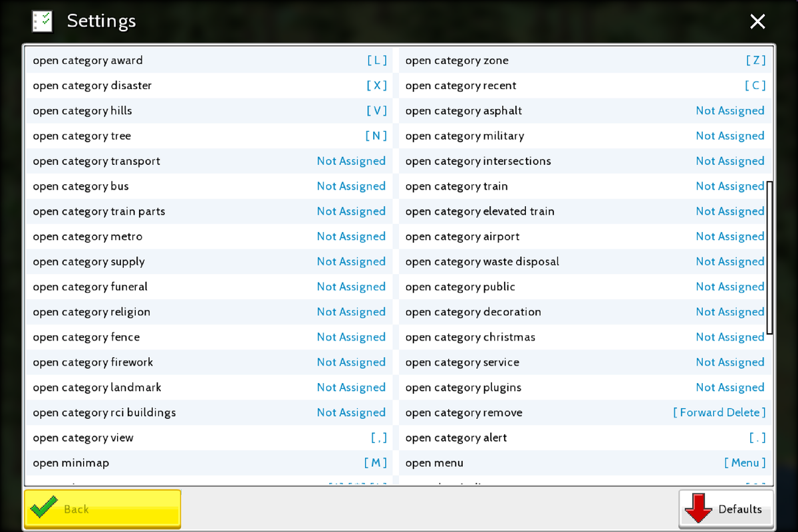The image size is (798, 532).
Task: Select the open category tree row
Action: point(209,136)
